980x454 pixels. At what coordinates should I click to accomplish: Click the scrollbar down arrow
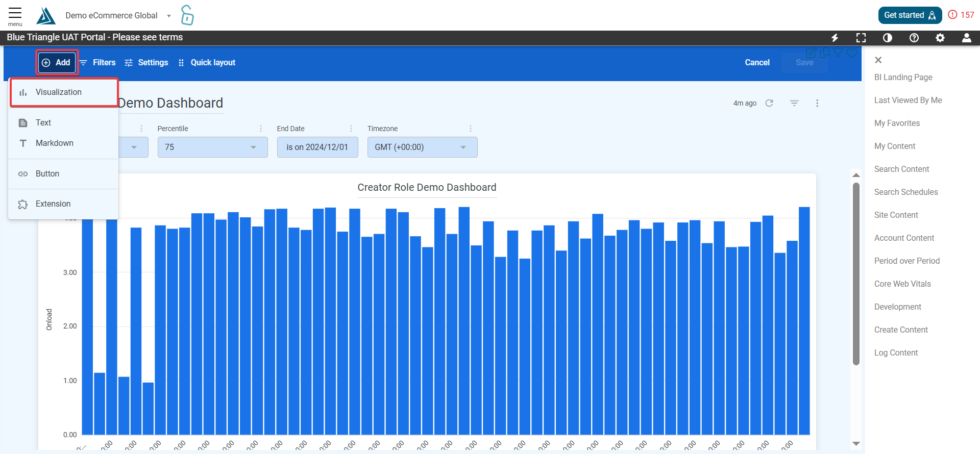(856, 444)
